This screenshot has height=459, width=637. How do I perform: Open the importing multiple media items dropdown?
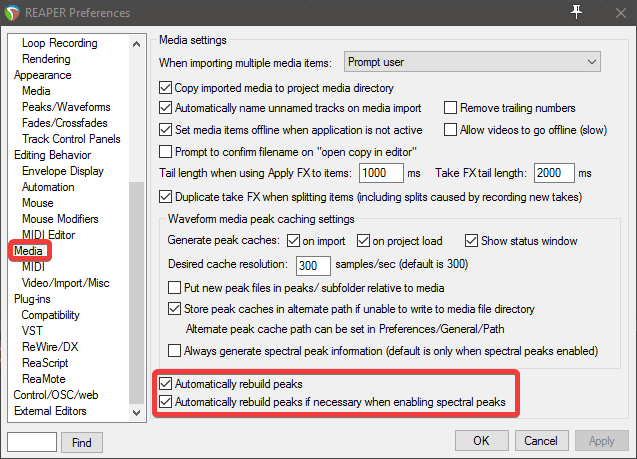click(x=472, y=62)
